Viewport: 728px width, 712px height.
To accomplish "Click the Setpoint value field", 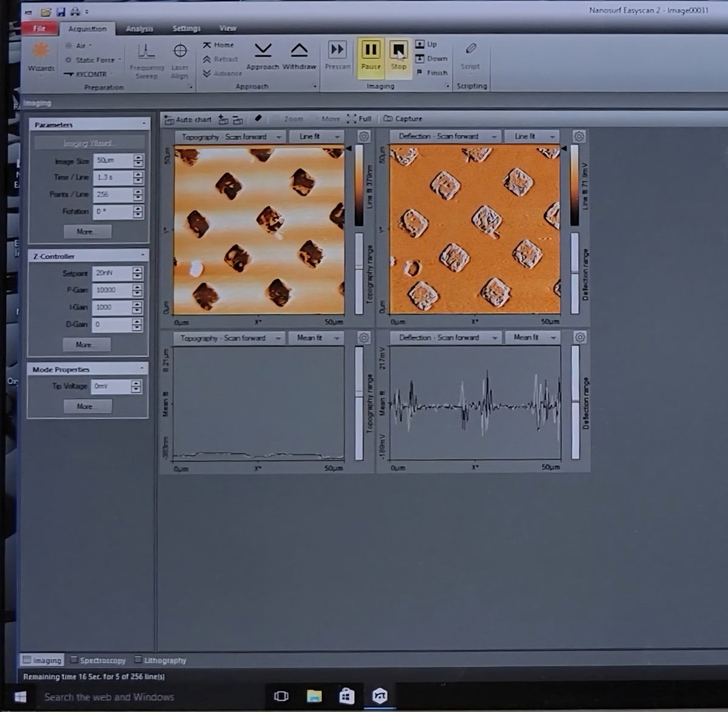I will tap(112, 273).
